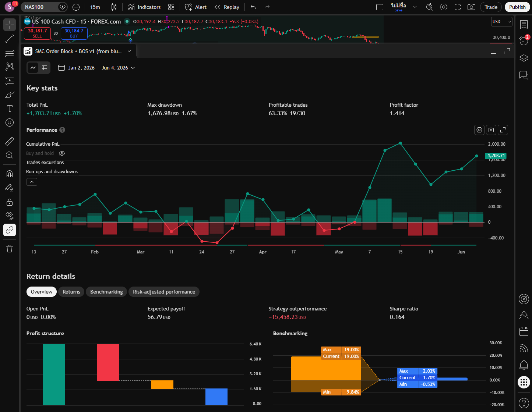Viewport: 532px width, 412px height.
Task: Click the 30,184.7 BUY button
Action: click(x=74, y=33)
